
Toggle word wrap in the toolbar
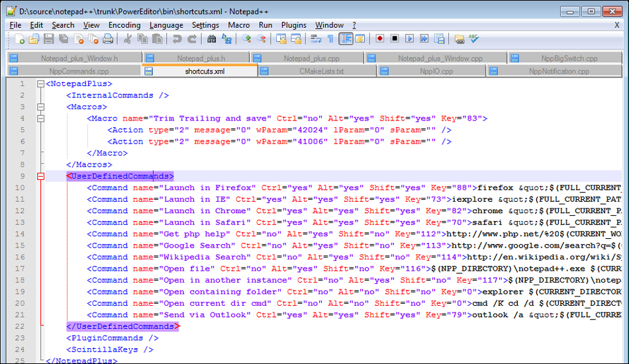[316, 39]
